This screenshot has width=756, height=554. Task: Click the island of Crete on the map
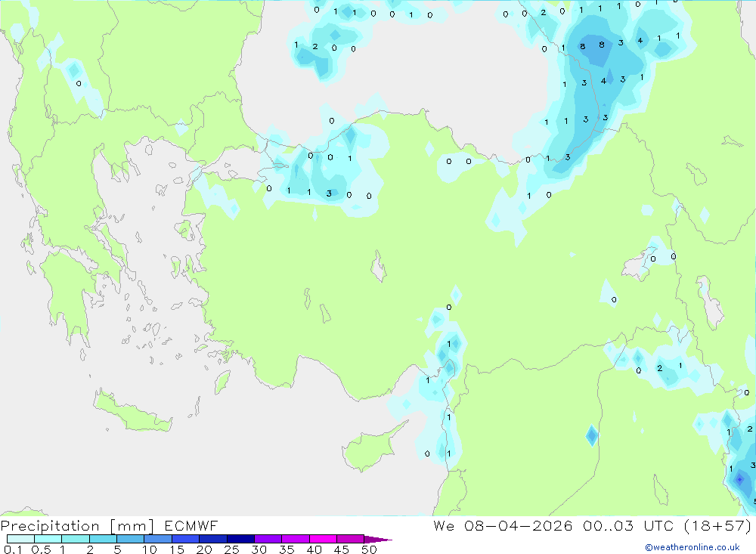[x=131, y=411]
